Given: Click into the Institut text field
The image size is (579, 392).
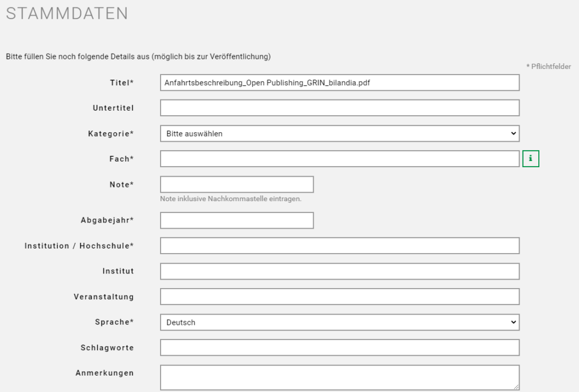Looking at the screenshot, I should click(339, 271).
